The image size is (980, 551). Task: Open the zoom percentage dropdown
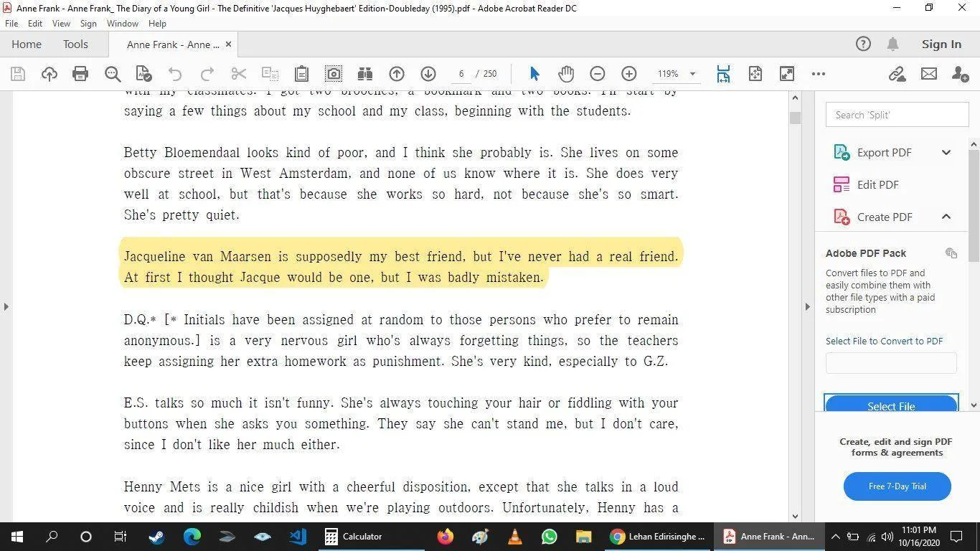tap(691, 73)
